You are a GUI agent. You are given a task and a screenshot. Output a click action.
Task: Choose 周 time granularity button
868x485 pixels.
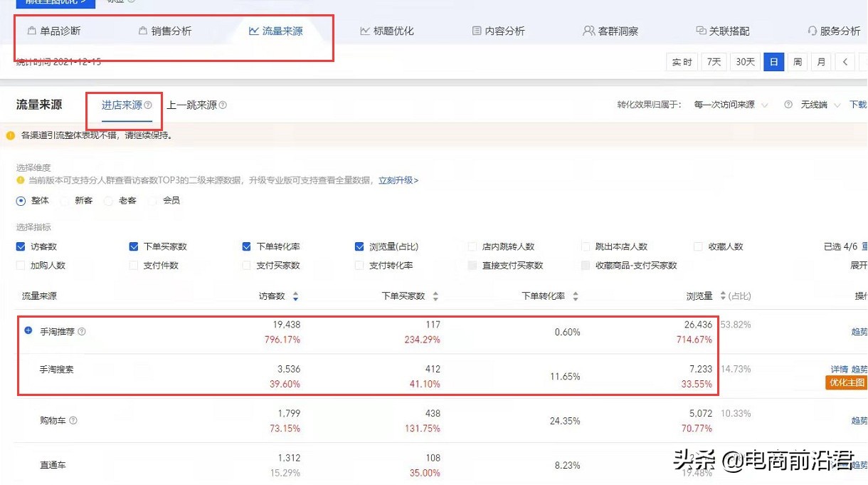798,62
